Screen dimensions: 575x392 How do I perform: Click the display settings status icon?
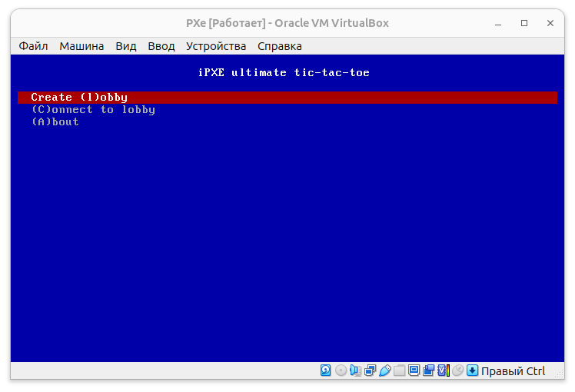(414, 370)
